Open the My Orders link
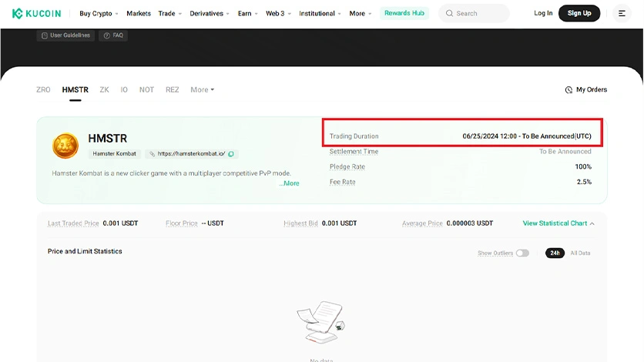 pyautogui.click(x=585, y=90)
